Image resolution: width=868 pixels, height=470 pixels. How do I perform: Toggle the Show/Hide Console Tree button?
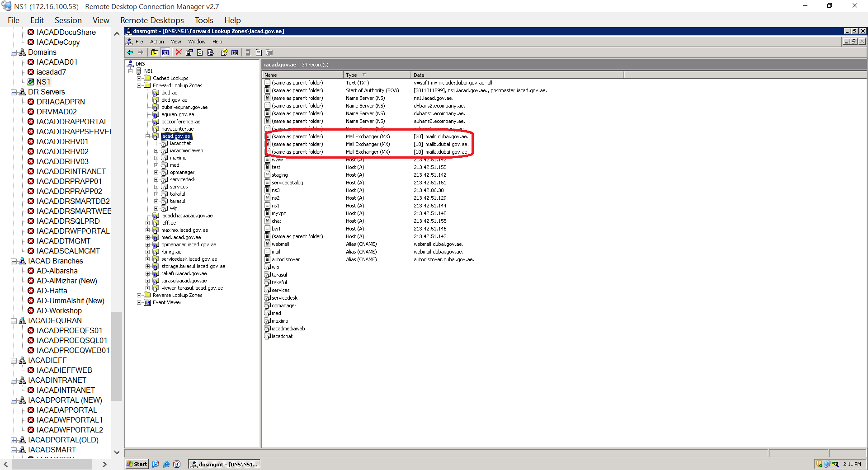165,52
